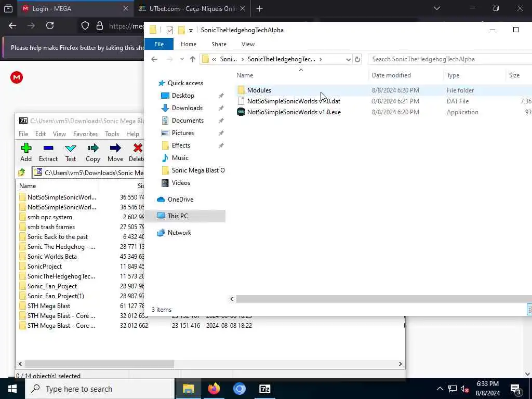Open the Customize Quick Access Toolbar dropdown
532x399 pixels.
pyautogui.click(x=191, y=31)
